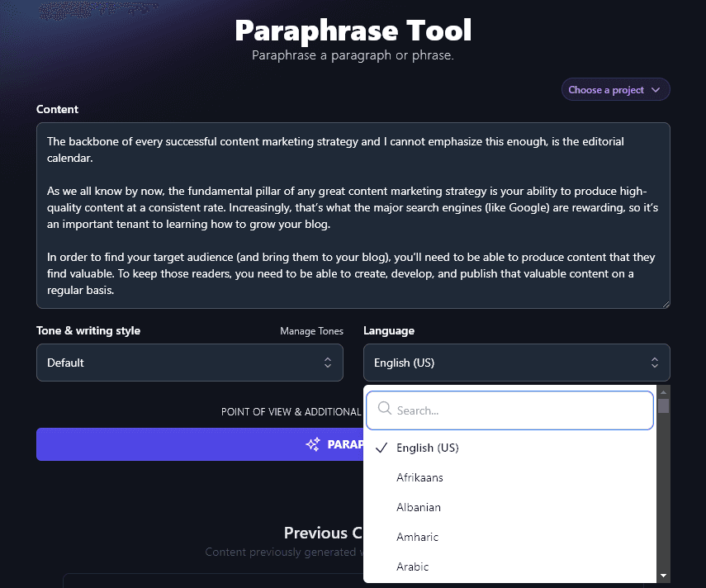
Task: Open the Choose a project dropdown
Action: [614, 89]
